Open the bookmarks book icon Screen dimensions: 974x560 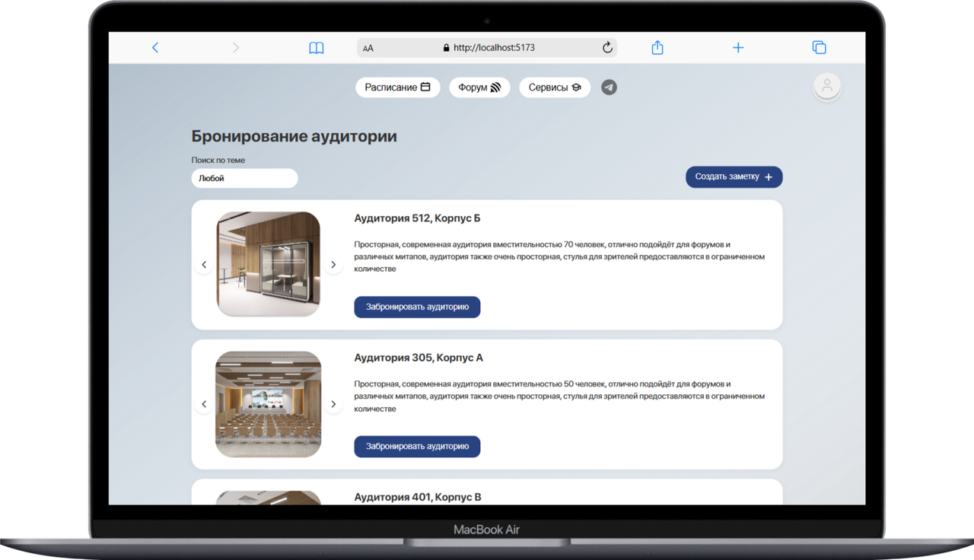pyautogui.click(x=317, y=48)
